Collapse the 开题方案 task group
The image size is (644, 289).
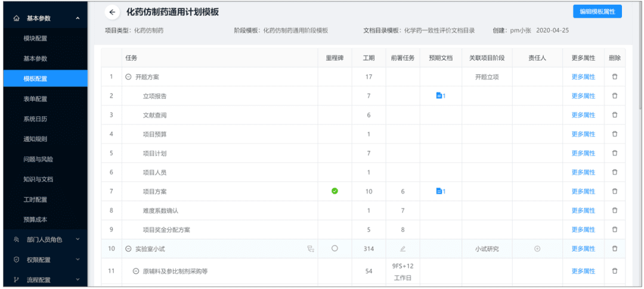128,77
